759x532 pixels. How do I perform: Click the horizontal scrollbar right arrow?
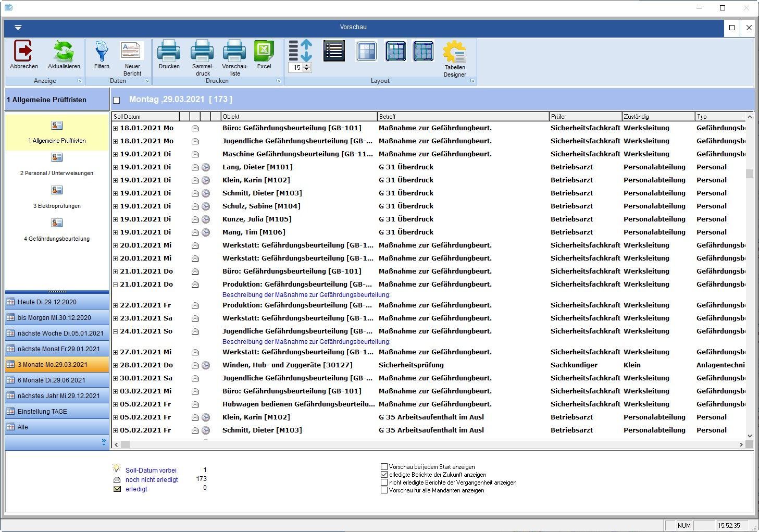click(741, 444)
